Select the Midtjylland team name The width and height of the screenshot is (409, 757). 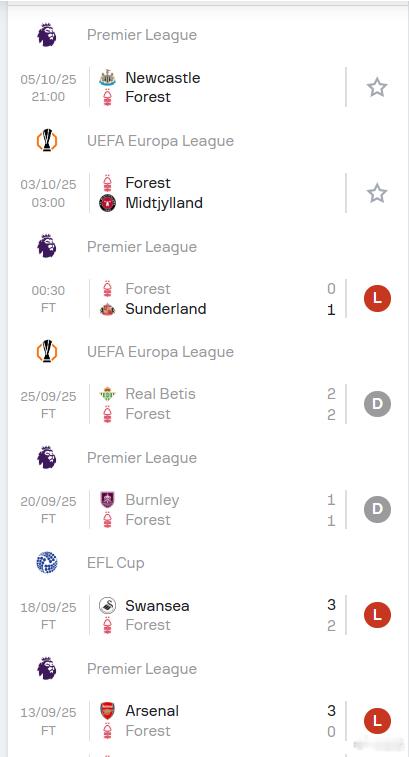[x=164, y=203]
